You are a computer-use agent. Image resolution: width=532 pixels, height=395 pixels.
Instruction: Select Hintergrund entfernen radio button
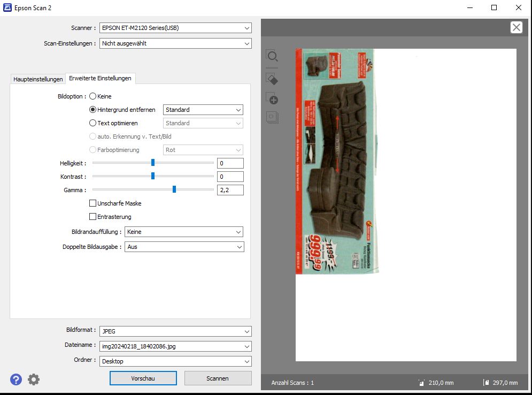pyautogui.click(x=92, y=110)
